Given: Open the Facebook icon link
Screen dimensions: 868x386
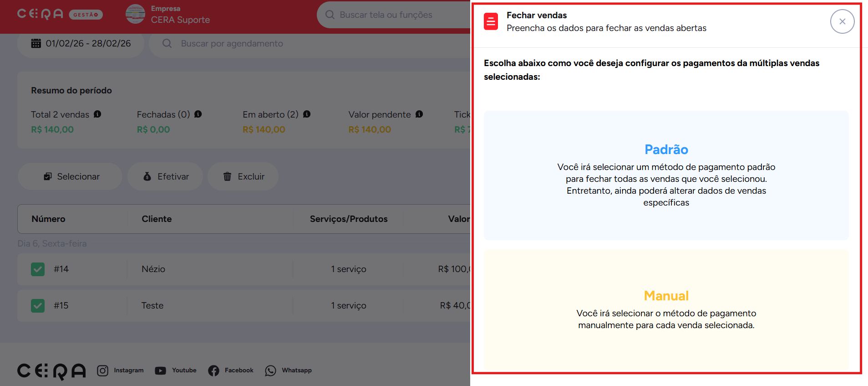Looking at the screenshot, I should tap(213, 371).
